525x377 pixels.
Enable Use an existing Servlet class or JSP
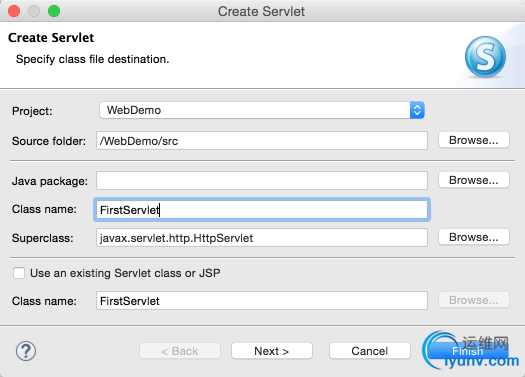19,273
